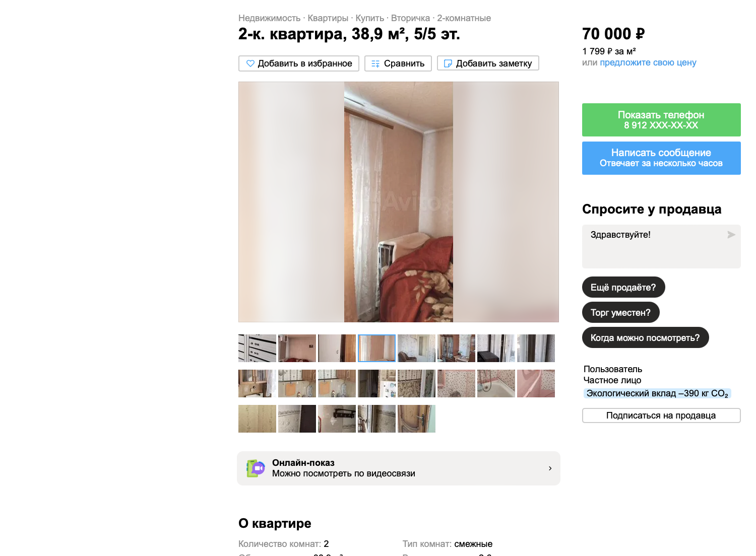Click the Написать сообщение button
756x556 pixels.
[x=661, y=158]
